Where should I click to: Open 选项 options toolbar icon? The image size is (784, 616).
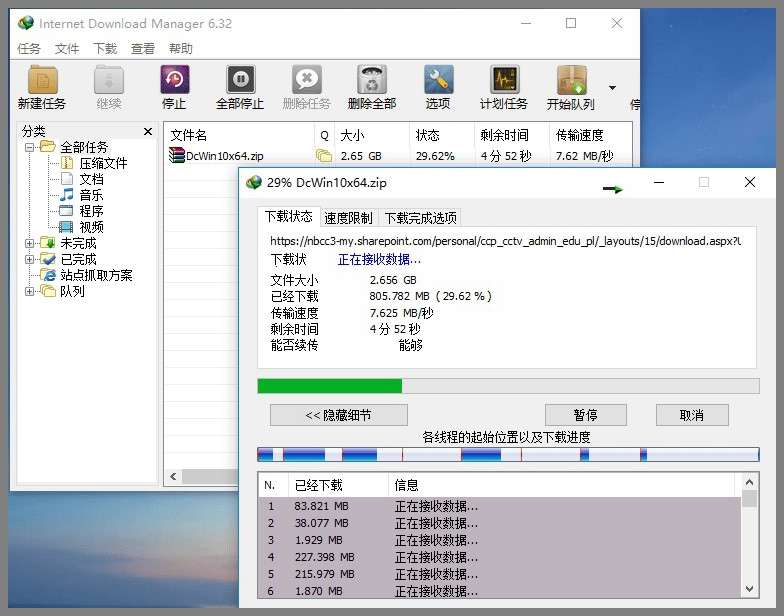(x=438, y=80)
